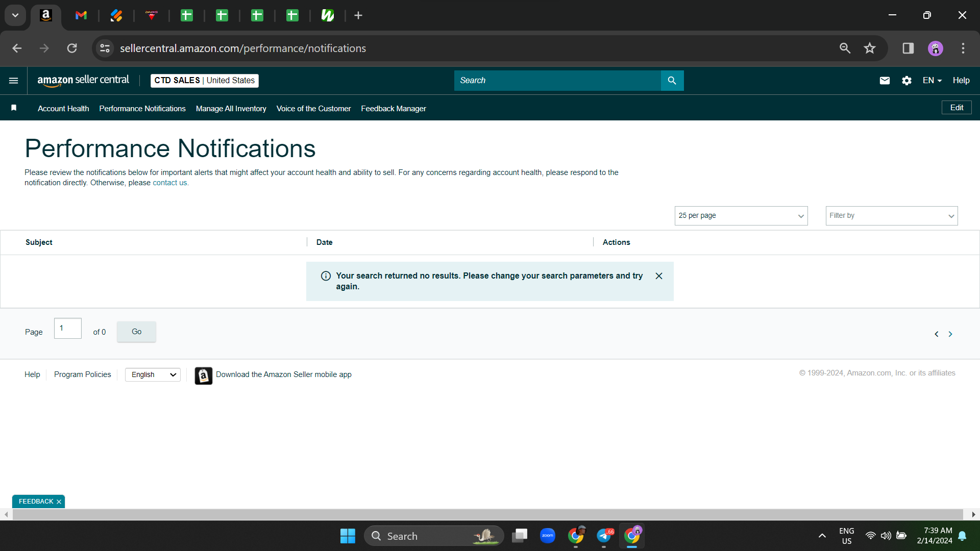The width and height of the screenshot is (980, 551).
Task: Go to previous page arrow
Action: pyautogui.click(x=936, y=334)
